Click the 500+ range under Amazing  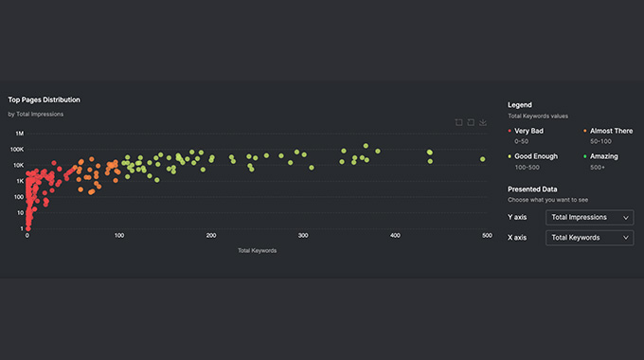[598, 168]
